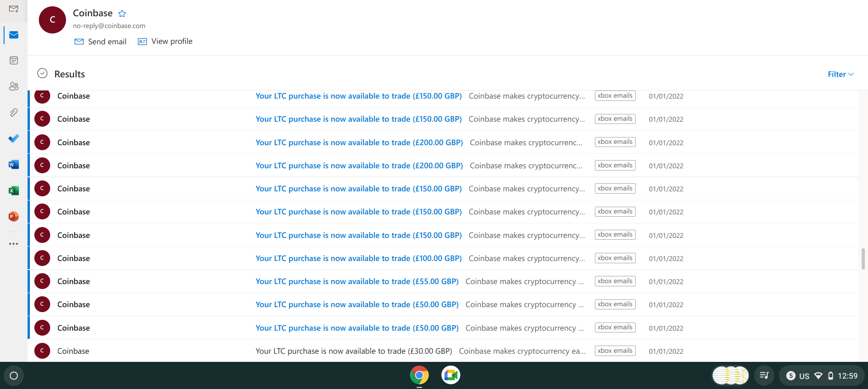868x389 pixels.
Task: Open the media controls shelf icon
Action: point(764,375)
